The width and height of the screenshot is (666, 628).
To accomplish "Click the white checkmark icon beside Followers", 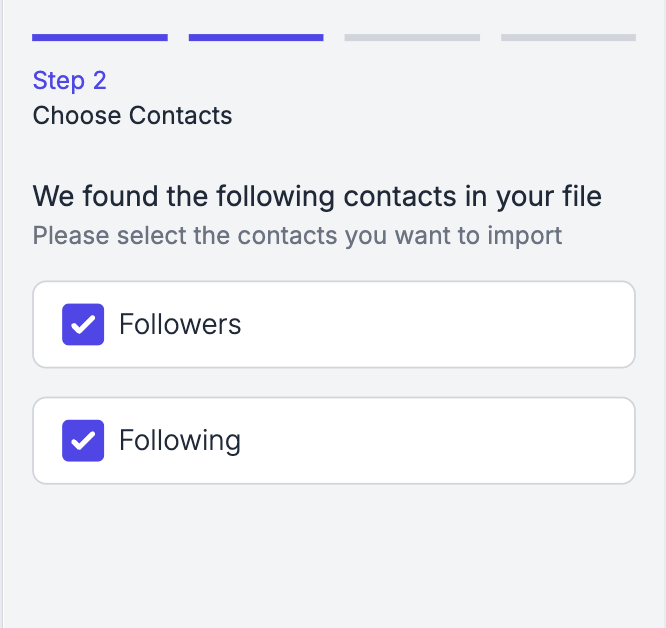I will click(83, 325).
